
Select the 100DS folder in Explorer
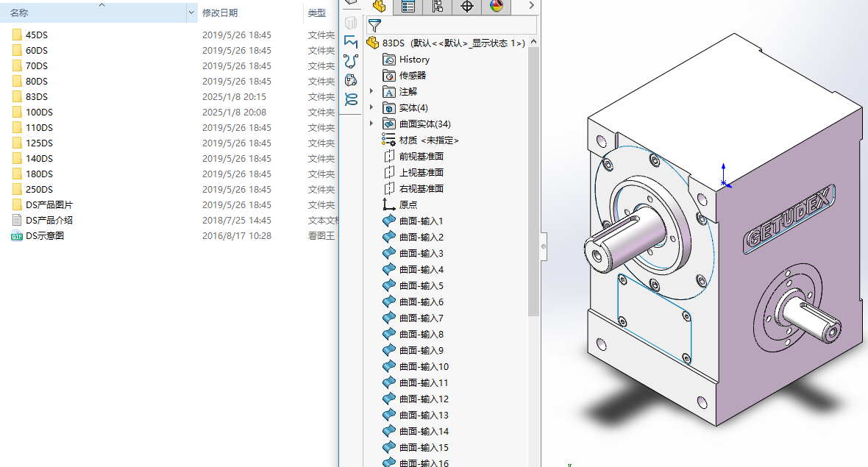click(39, 113)
